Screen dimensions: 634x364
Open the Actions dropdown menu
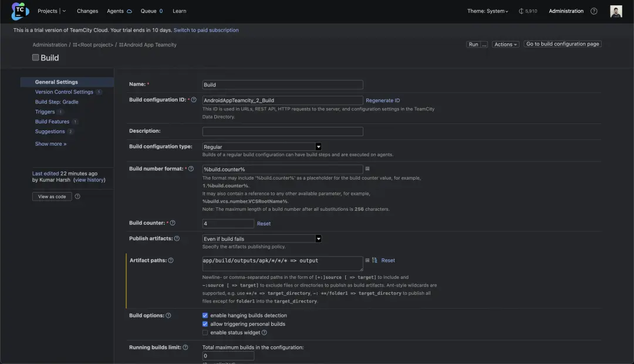pyautogui.click(x=505, y=45)
